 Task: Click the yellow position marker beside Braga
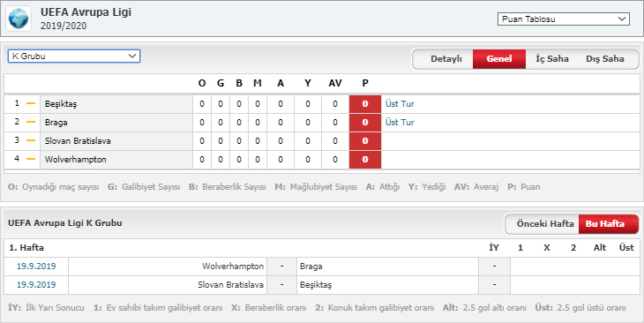31,122
